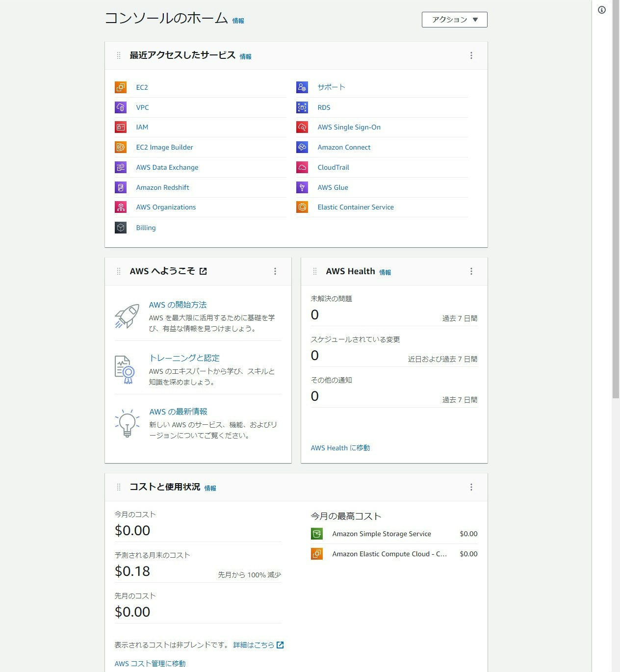The height and width of the screenshot is (672, 620).
Task: Open the サポート link
Action: click(x=331, y=87)
